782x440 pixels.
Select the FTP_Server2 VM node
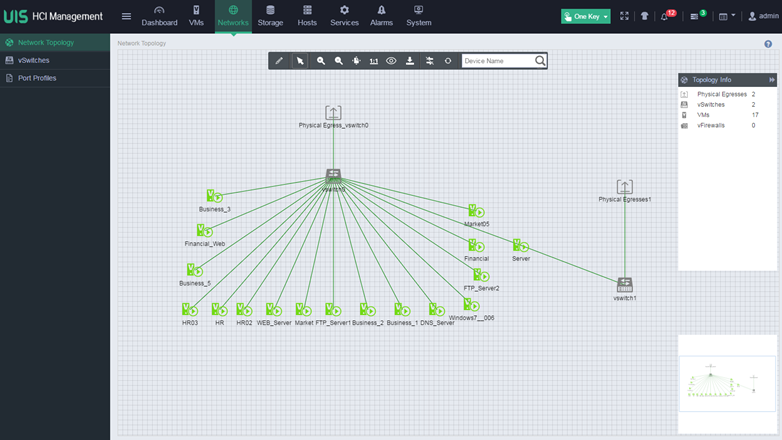[x=480, y=275]
